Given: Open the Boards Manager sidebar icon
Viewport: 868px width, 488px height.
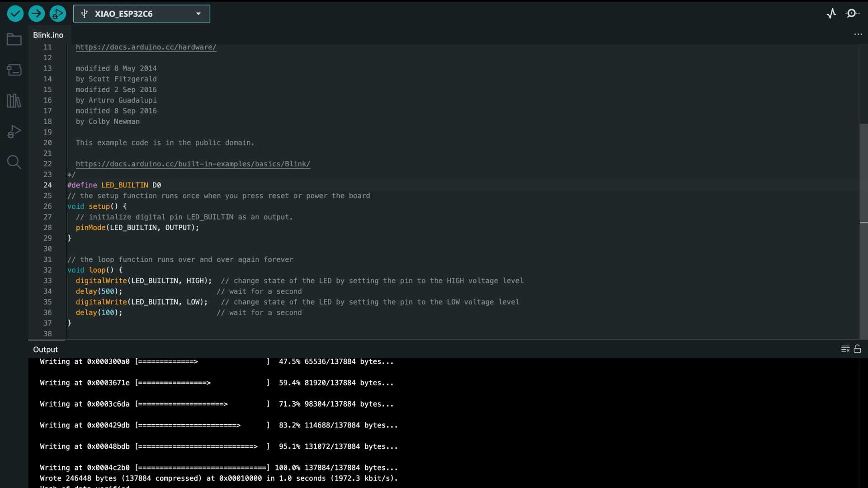Looking at the screenshot, I should pyautogui.click(x=14, y=70).
